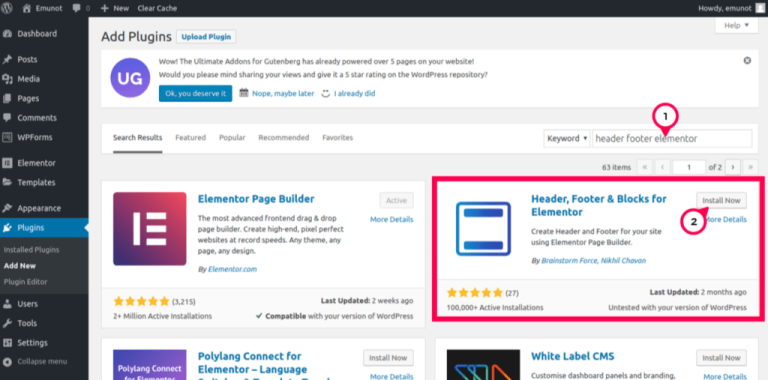
Task: Go to last page of results
Action: click(x=750, y=167)
